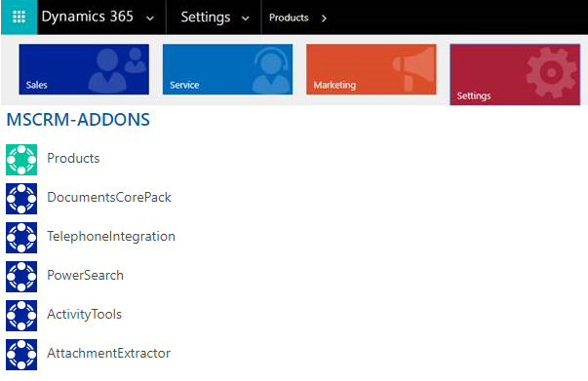Open the red Settings tile
Viewport: 588px width, 381px height.
pos(515,75)
